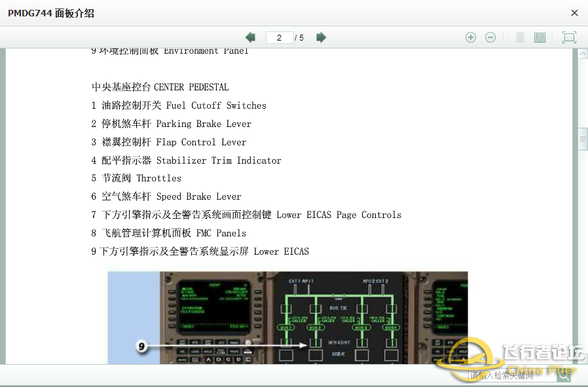
Task: Advance to the next page
Action: point(321,37)
